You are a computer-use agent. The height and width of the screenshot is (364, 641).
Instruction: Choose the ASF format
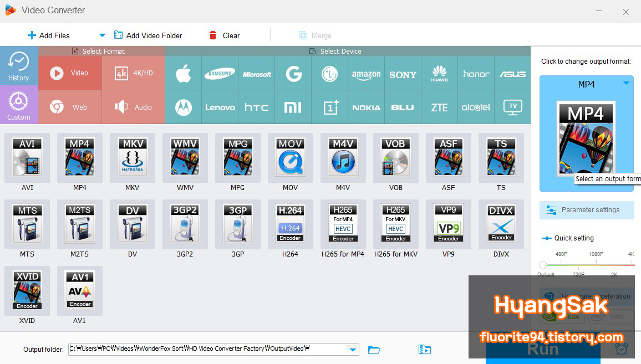click(x=449, y=158)
